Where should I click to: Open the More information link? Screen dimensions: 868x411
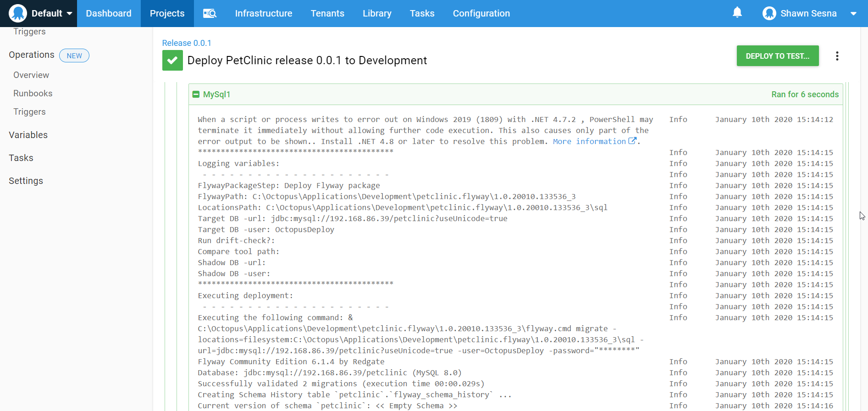coord(589,141)
